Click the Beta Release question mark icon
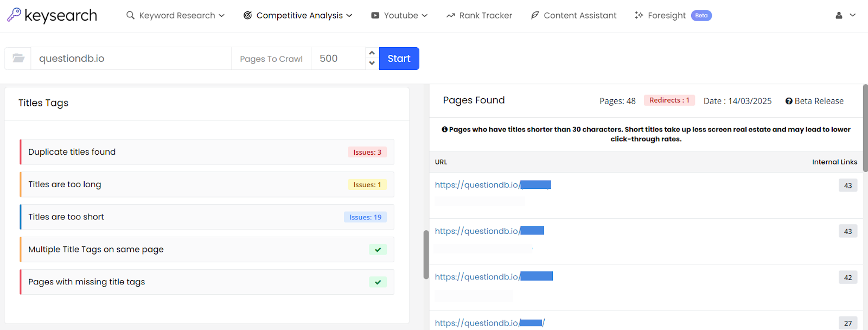Viewport: 868px width, 330px height. [789, 101]
